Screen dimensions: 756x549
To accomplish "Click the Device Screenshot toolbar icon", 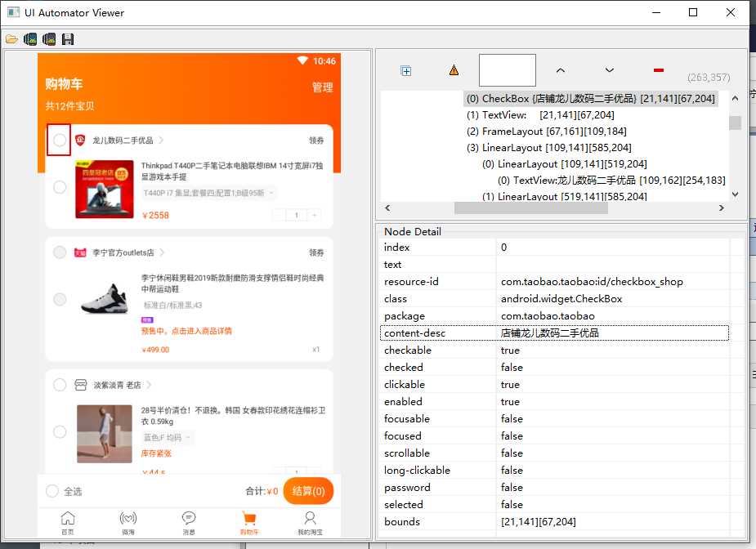I will point(30,39).
